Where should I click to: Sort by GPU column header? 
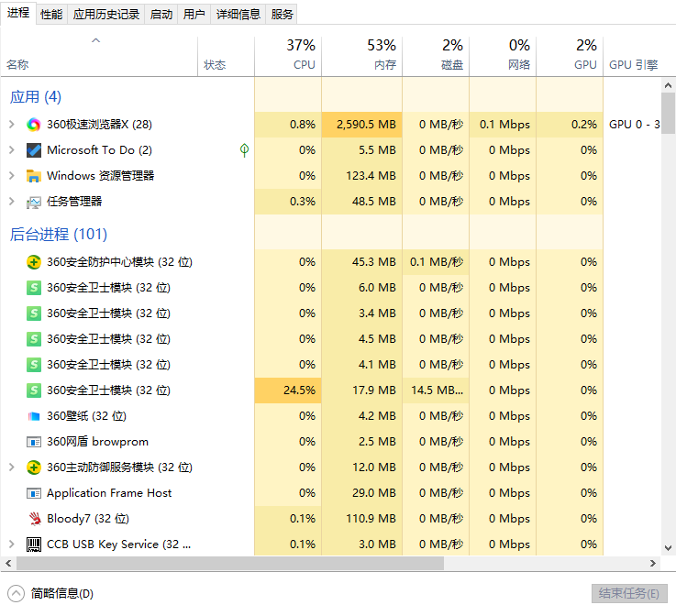570,57
